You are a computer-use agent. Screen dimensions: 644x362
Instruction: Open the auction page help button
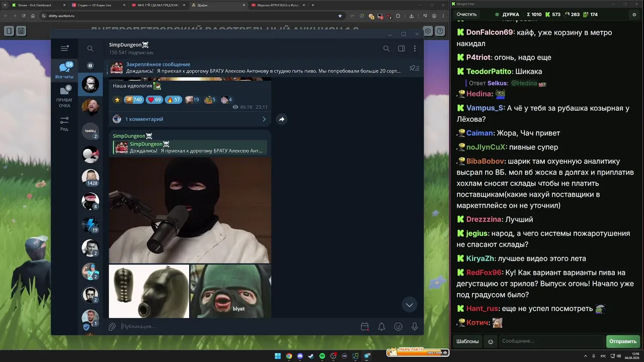[x=440, y=31]
